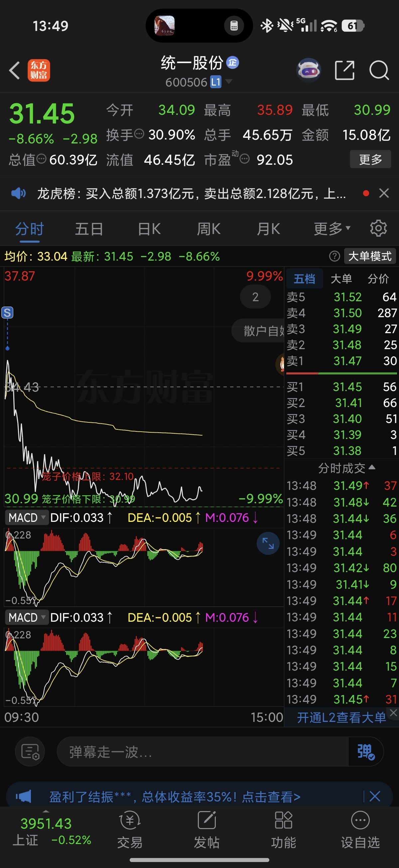The height and width of the screenshot is (868, 399).
Task: Open the 更多 chart period dropdown
Action: click(x=332, y=229)
